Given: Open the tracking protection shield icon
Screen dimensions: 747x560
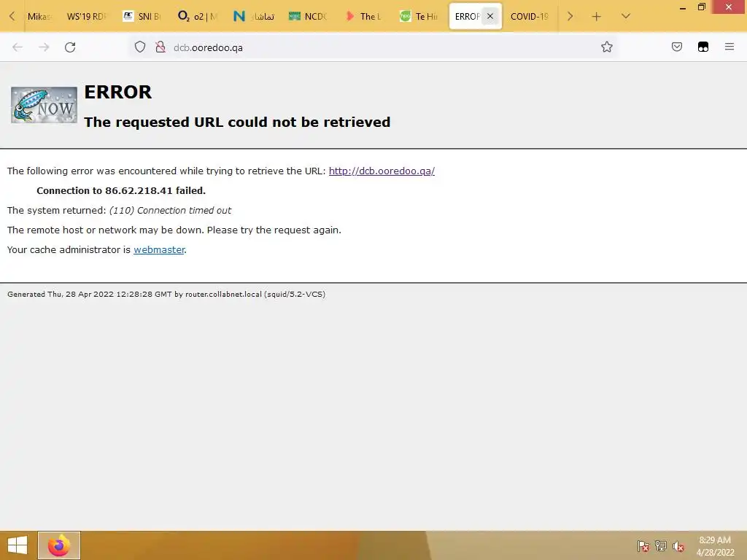Looking at the screenshot, I should click(x=139, y=47).
